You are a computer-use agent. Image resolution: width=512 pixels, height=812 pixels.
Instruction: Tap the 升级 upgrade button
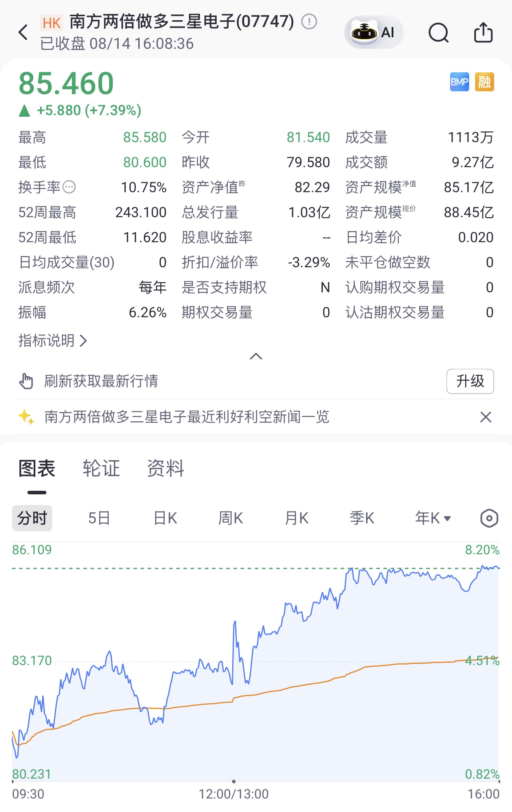(470, 381)
